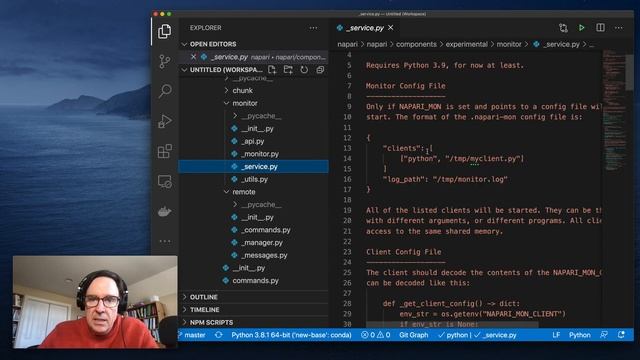640x360 pixels.
Task: Click New Folder icon in workspace header
Action: pos(288,70)
